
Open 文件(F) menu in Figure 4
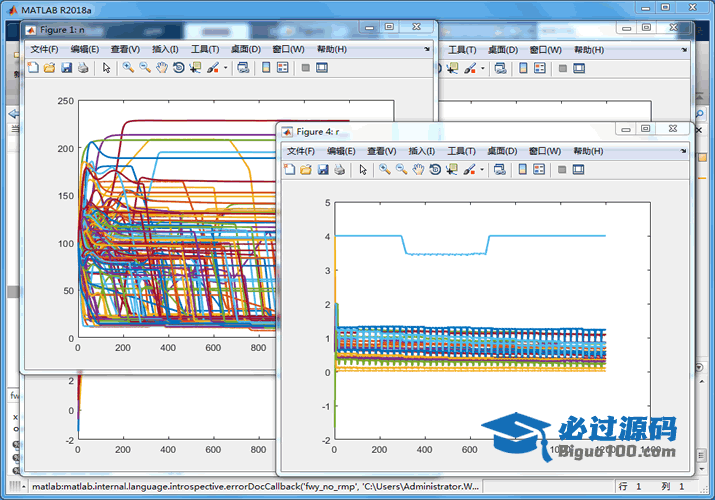[x=301, y=151]
